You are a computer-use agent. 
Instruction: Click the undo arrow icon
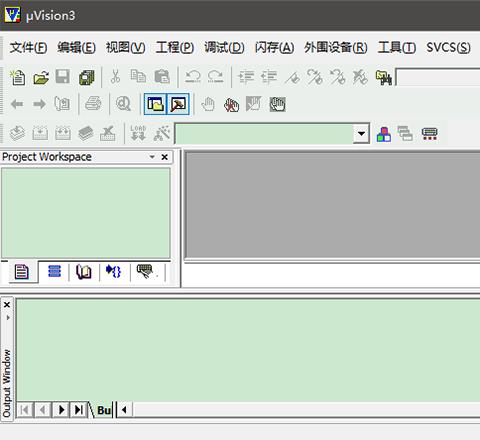pos(193,77)
